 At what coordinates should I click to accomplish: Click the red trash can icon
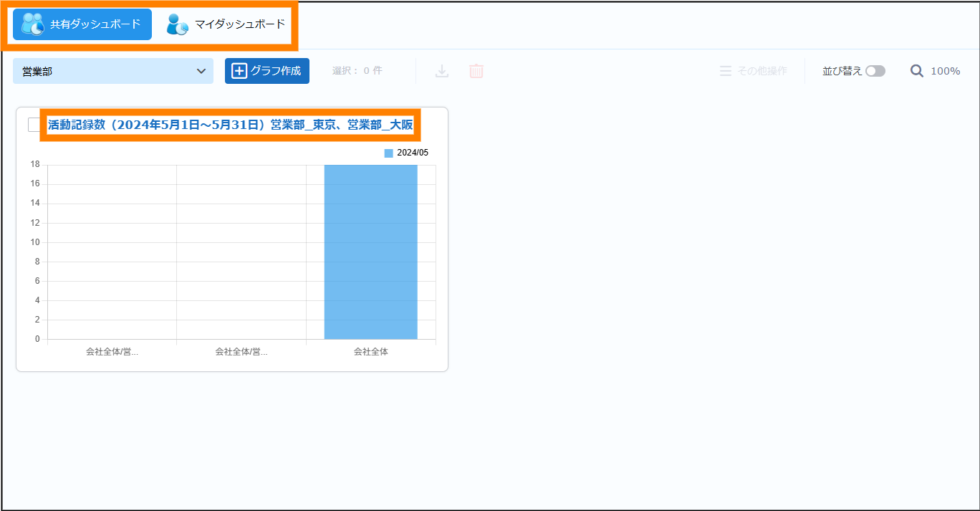coord(476,71)
